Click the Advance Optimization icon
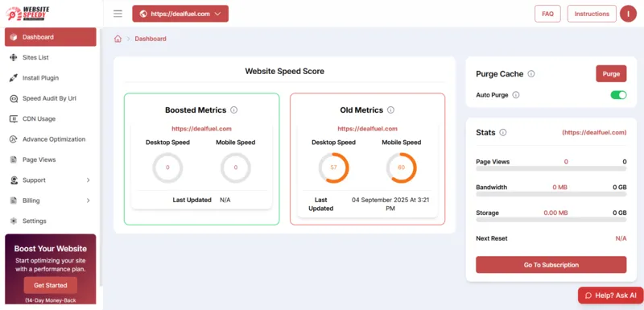This screenshot has height=310, width=644. [14, 139]
